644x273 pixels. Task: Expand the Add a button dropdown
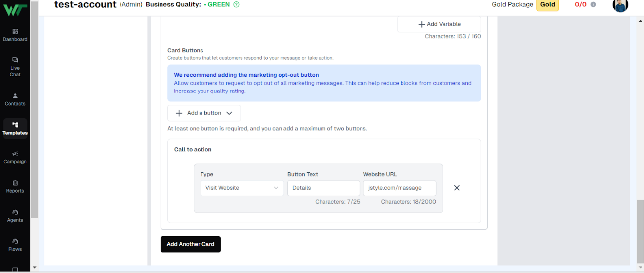click(x=204, y=113)
